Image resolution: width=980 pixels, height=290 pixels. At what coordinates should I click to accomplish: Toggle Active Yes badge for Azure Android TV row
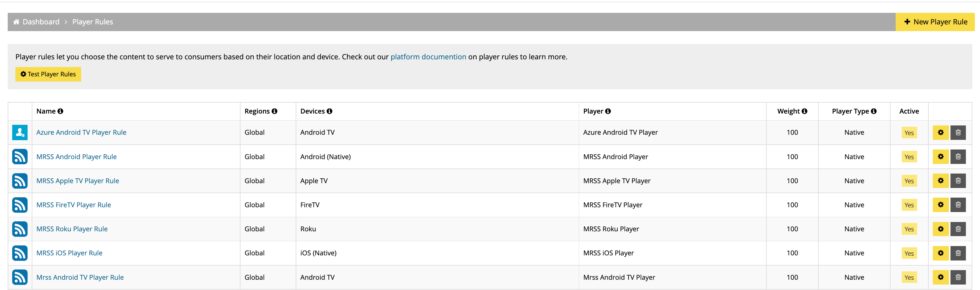(909, 132)
